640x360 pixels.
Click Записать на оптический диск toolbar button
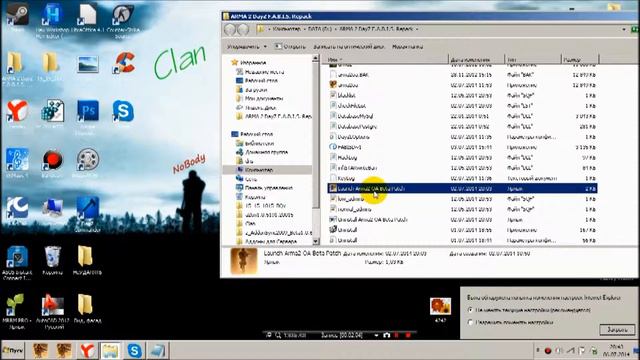coord(349,47)
